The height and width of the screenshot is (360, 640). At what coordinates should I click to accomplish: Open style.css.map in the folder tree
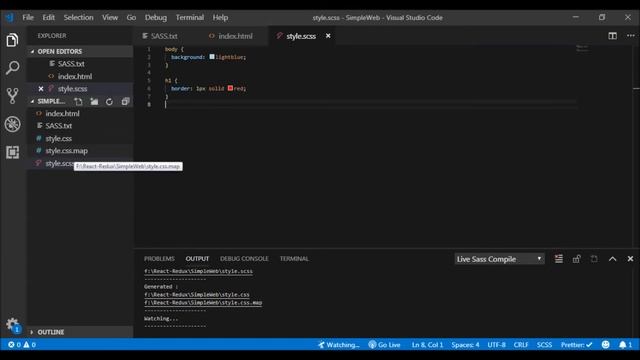coord(67,151)
